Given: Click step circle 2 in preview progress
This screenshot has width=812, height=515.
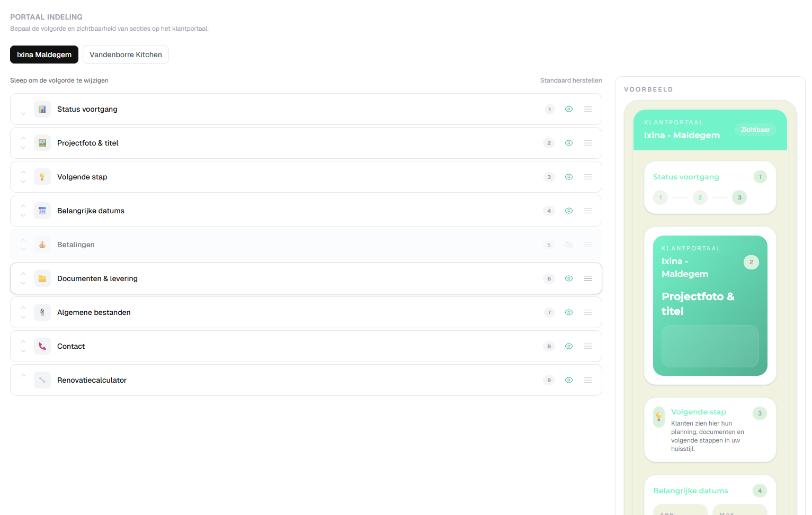Looking at the screenshot, I should tap(700, 197).
